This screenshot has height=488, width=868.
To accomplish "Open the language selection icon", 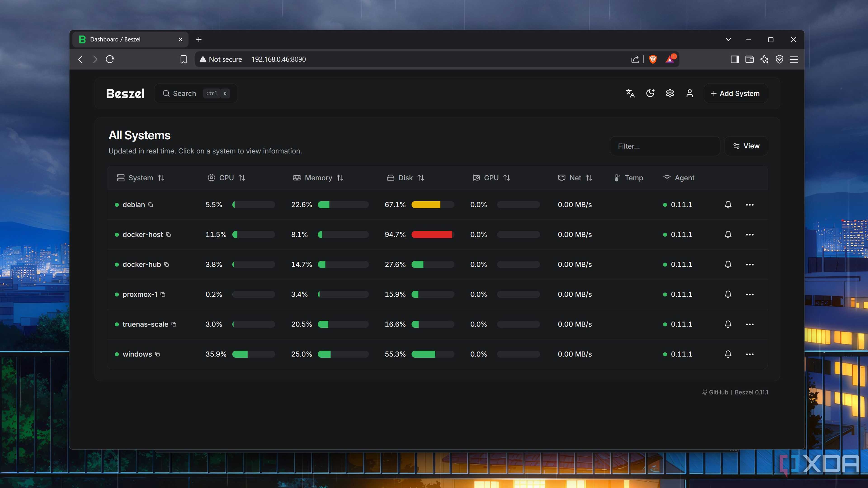I will click(x=630, y=93).
